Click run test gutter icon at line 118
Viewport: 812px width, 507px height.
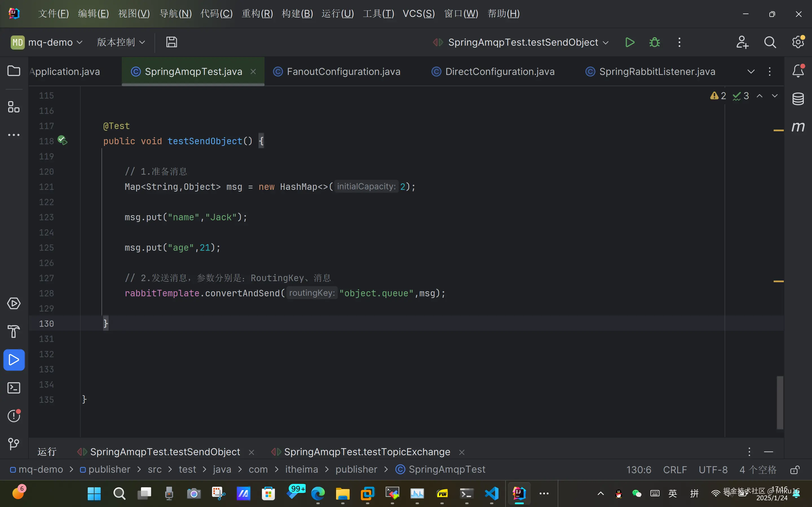pyautogui.click(x=62, y=140)
